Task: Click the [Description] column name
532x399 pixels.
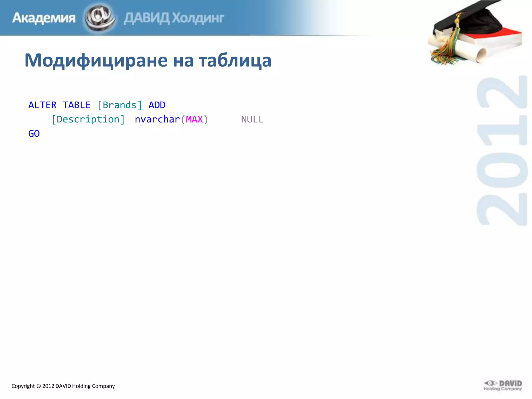Action: coord(88,119)
